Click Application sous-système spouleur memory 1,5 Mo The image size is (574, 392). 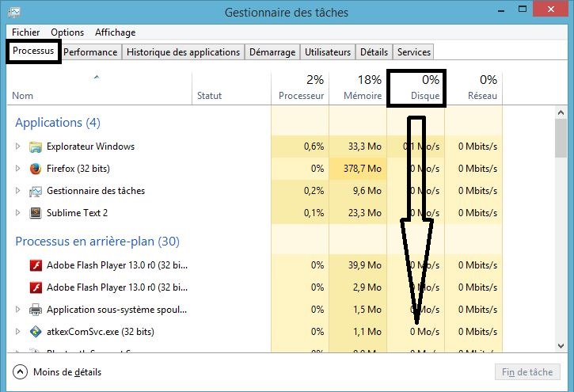367,310
